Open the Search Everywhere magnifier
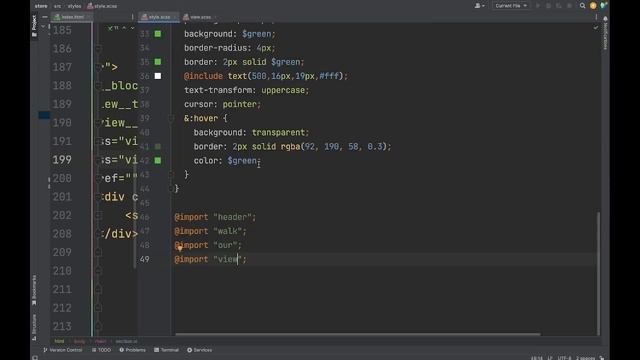640x360 pixels. tap(582, 6)
